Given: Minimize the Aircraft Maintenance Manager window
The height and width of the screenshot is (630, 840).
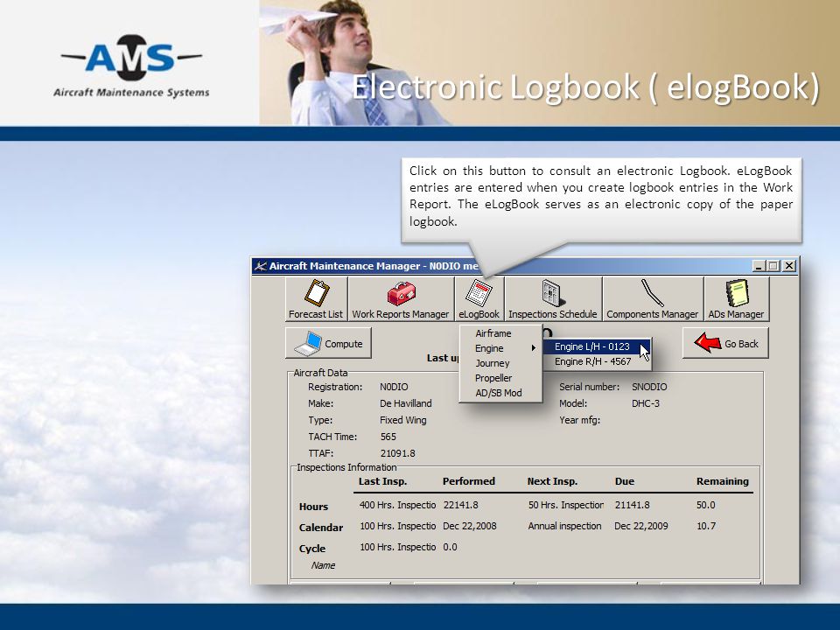Looking at the screenshot, I should pos(759,266).
